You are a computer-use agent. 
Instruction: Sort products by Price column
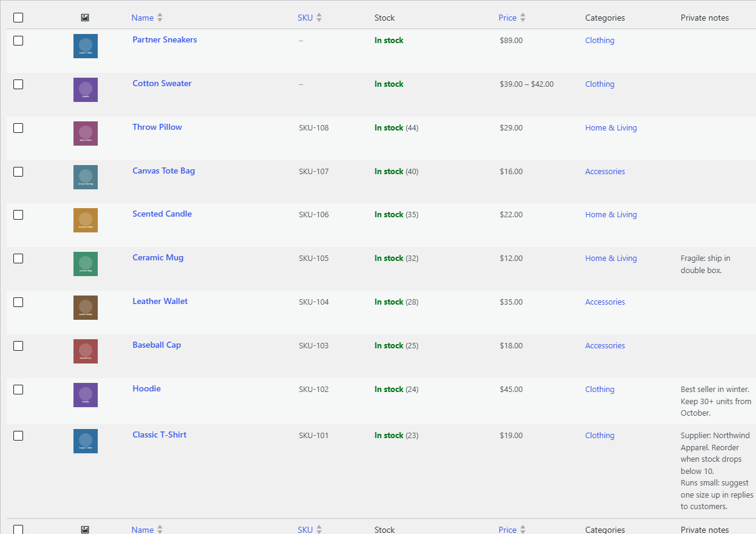tap(512, 18)
